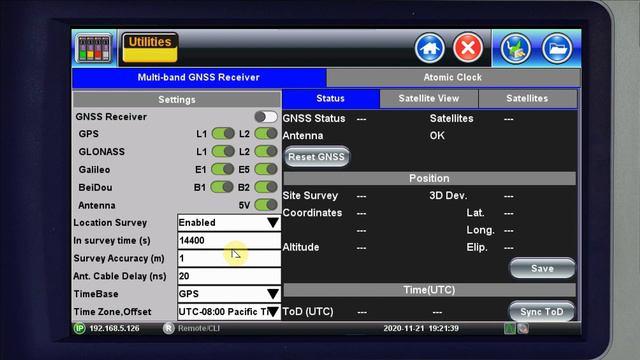Click the red X close icon

click(468, 48)
